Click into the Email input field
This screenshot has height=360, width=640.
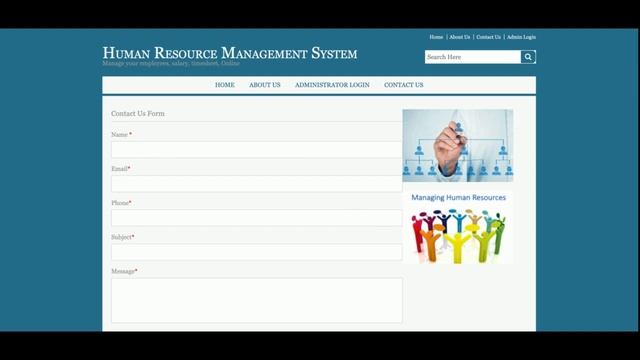point(257,184)
